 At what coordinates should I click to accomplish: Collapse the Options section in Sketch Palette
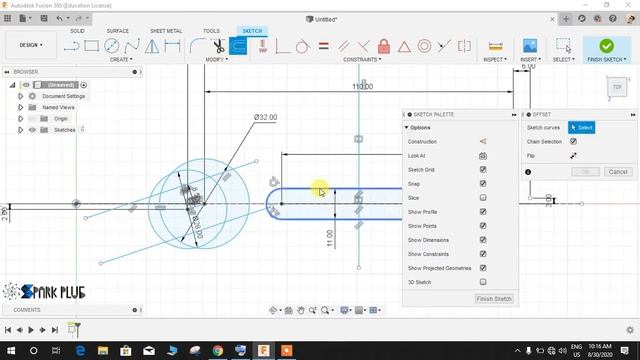click(407, 127)
